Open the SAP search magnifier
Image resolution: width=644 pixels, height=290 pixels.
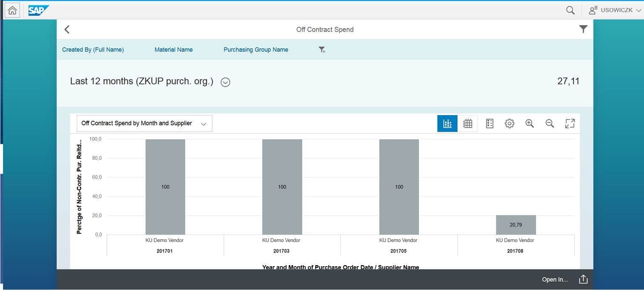point(570,9)
